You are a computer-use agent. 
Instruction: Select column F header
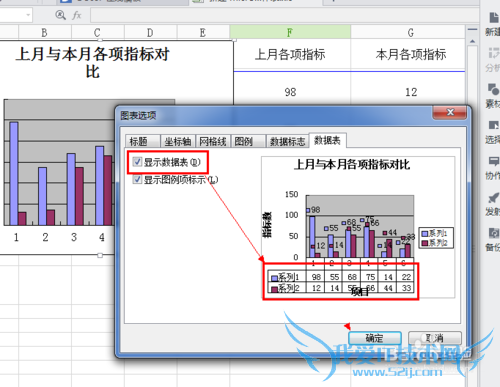(290, 32)
